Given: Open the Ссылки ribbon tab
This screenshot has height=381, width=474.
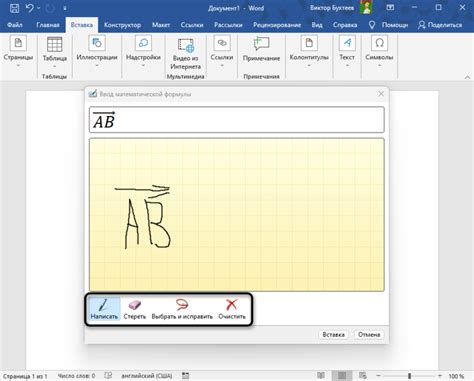Looking at the screenshot, I should click(192, 25).
